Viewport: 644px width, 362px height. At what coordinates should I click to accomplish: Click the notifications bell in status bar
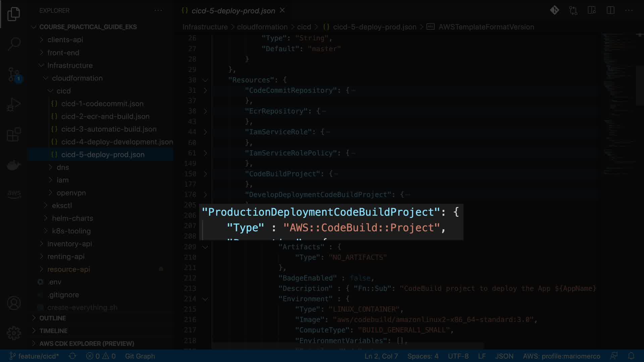click(631, 356)
